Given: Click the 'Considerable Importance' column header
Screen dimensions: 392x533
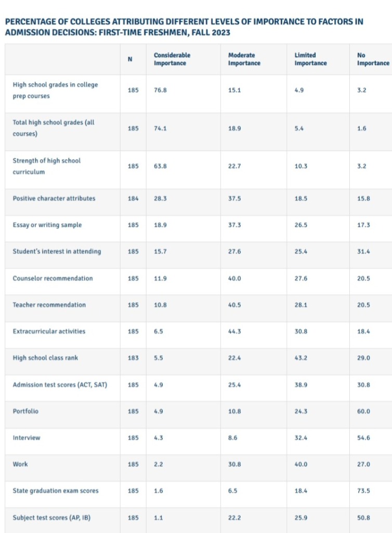Looking at the screenshot, I should [x=172, y=59].
